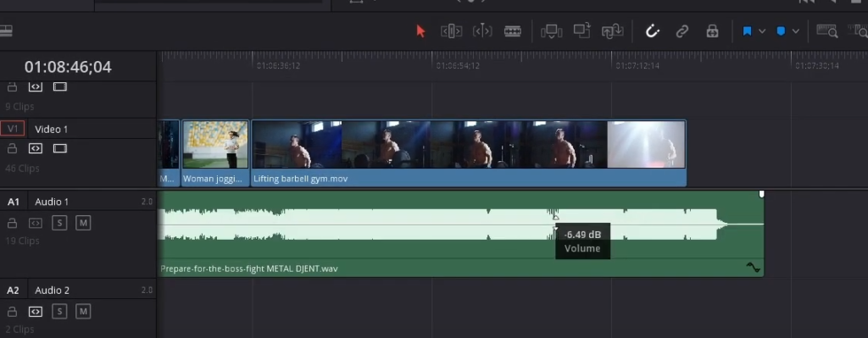Add a blue flag to clip
The height and width of the screenshot is (338, 868).
(747, 31)
